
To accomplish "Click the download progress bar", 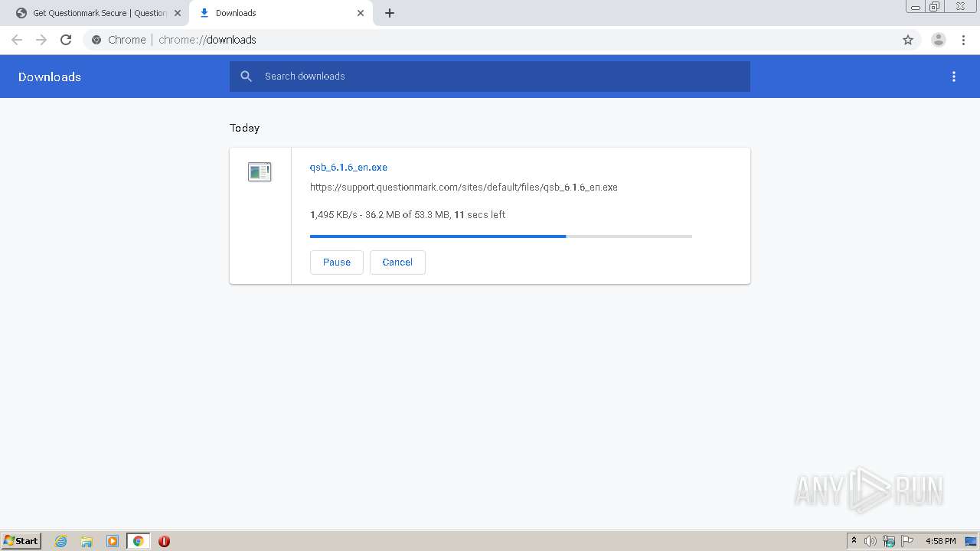I will point(501,236).
